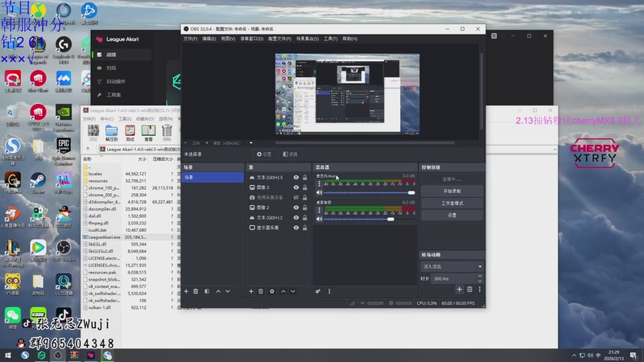The image size is (644, 362).
Task: Select 工具集 in League Akari sidebar
Action: click(122, 95)
